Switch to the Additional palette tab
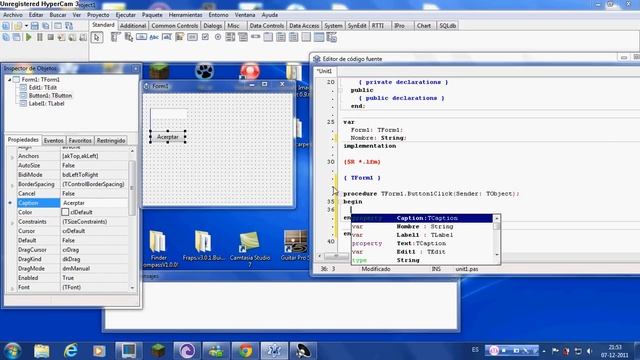640x360 pixels. 133,25
